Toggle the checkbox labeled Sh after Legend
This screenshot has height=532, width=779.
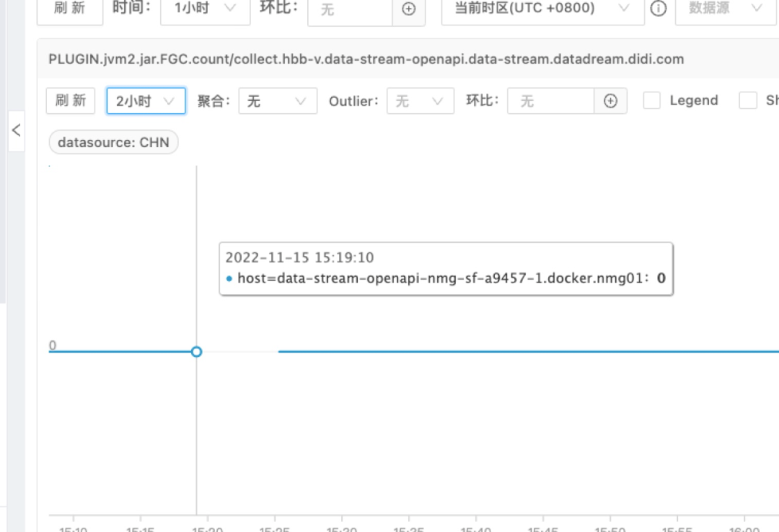748,100
